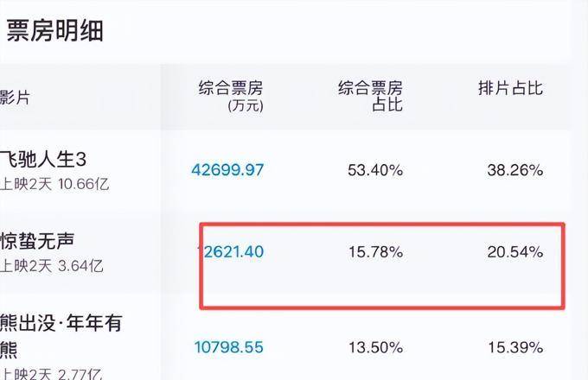Click the 上映2天 3.64亿 subtitle text
The height and width of the screenshot is (380, 588).
[51, 266]
